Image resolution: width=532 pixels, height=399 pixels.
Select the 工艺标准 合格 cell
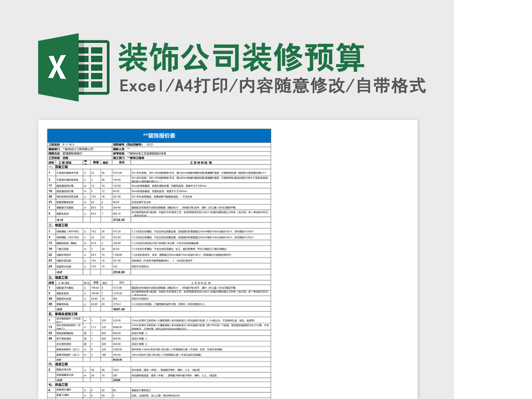tap(80, 157)
